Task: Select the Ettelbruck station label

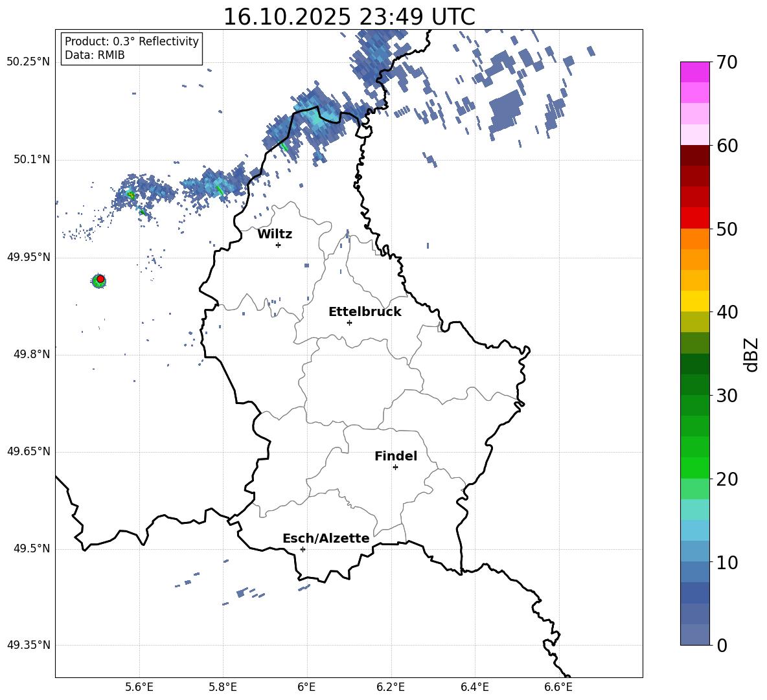Action: click(x=365, y=312)
